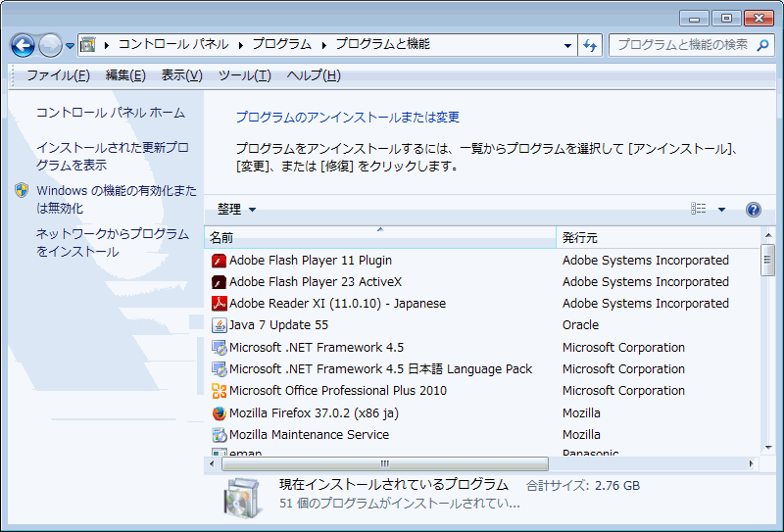
Task: Select Microsoft .NET Framework 4.5 row text
Action: (317, 348)
